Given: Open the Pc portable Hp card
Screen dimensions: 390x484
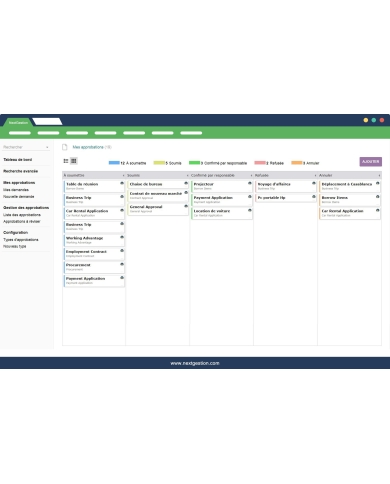Looking at the screenshot, I should click(x=286, y=198).
